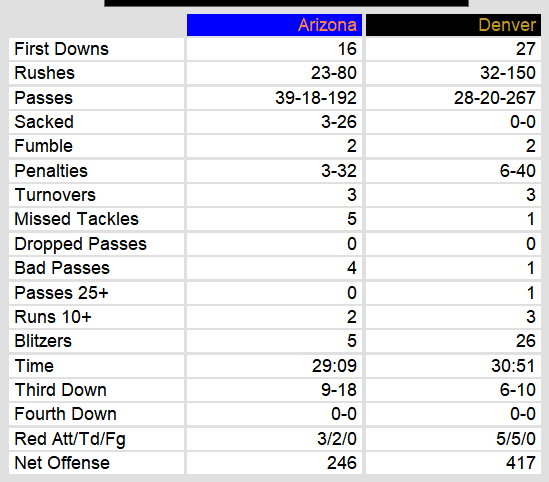This screenshot has height=482, width=549.
Task: Click Arizona's Time value 29:09
Action: click(x=334, y=366)
